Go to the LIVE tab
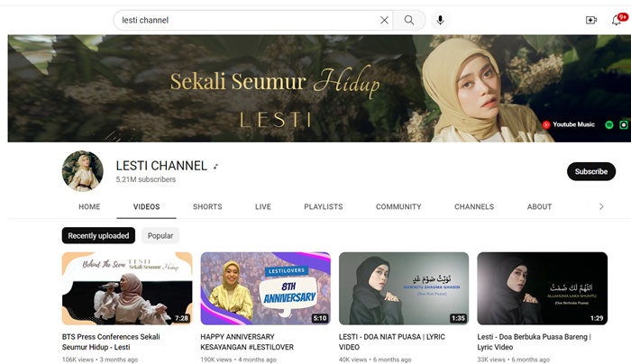This screenshot has width=631, height=364. pos(263,206)
